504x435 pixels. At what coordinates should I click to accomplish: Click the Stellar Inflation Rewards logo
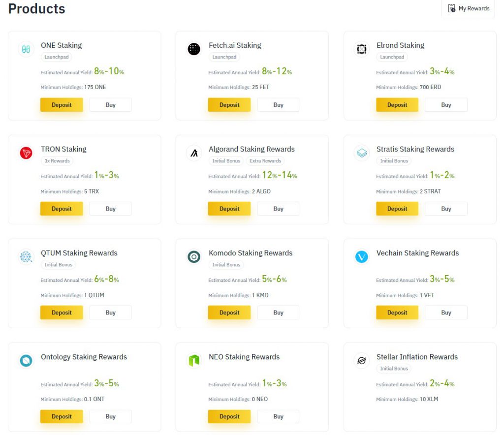point(362,361)
